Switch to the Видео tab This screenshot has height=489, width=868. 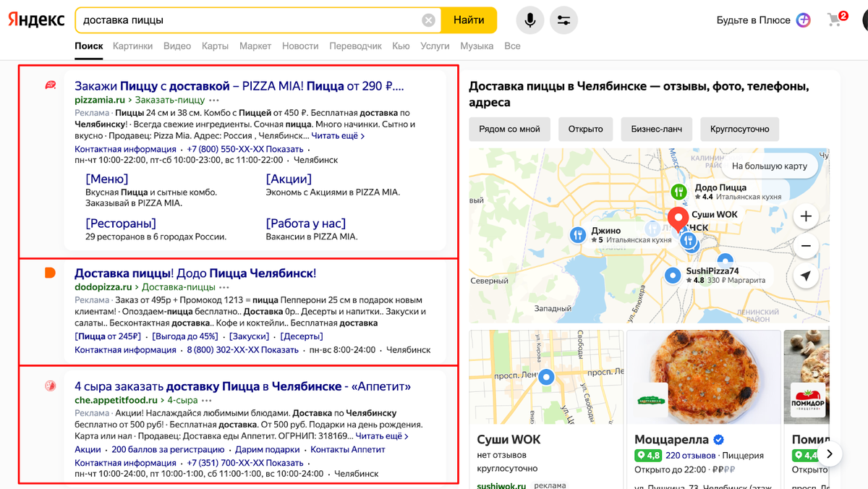(177, 46)
